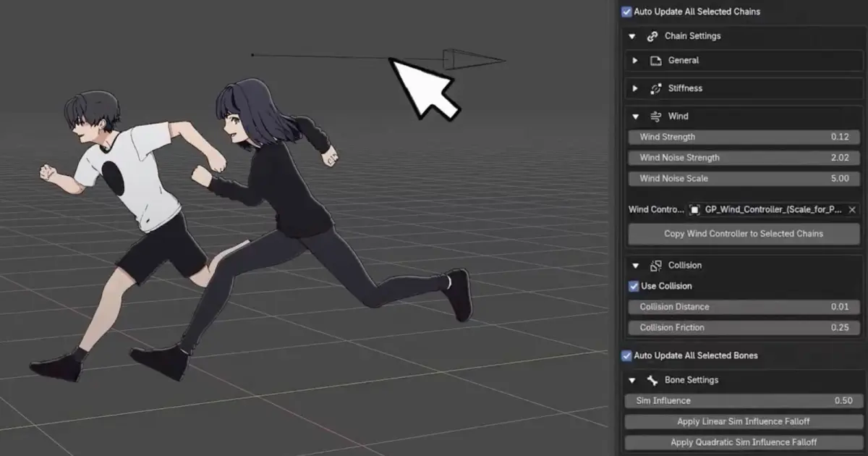This screenshot has height=456, width=868.
Task: Disable the Use Collision checkbox
Action: (634, 287)
